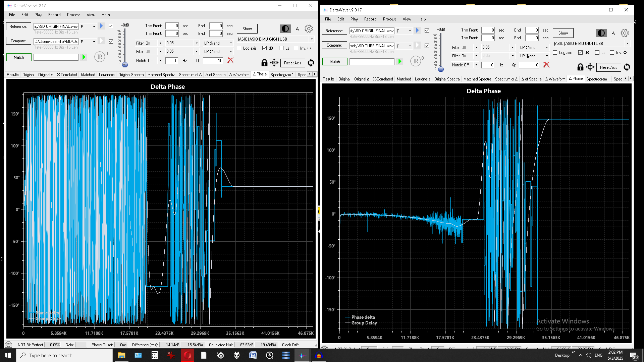Toggle dB checkbox in right window
Image resolution: width=644 pixels, height=362 pixels.
coord(581,53)
